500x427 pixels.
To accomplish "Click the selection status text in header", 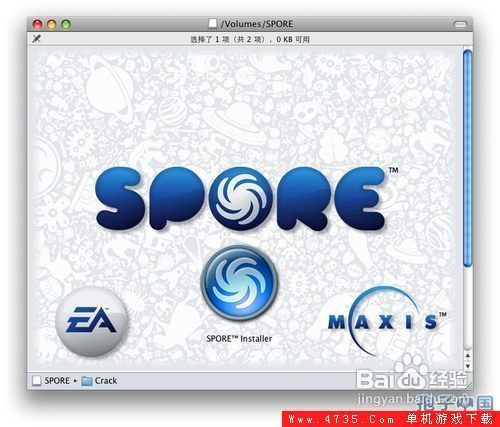I will pos(250,39).
